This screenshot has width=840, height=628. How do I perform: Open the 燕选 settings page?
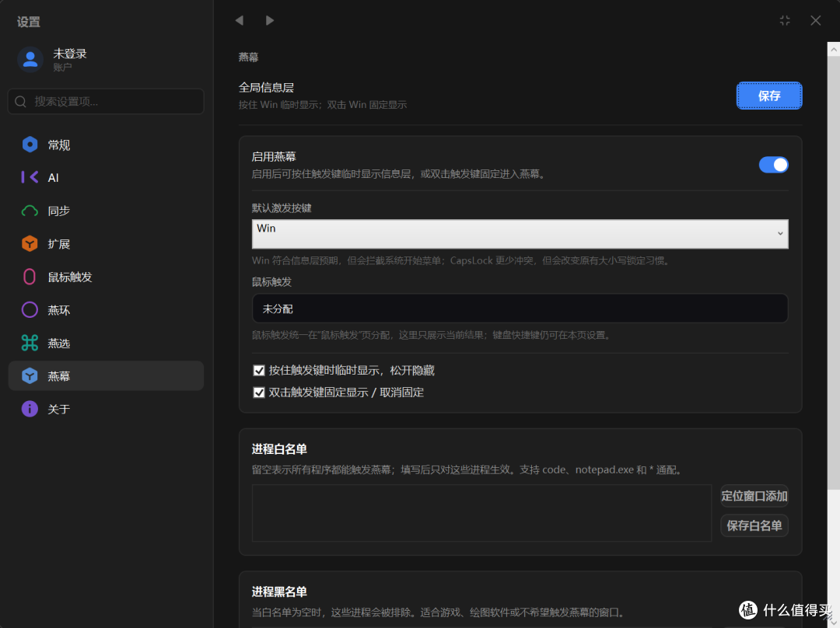point(106,344)
